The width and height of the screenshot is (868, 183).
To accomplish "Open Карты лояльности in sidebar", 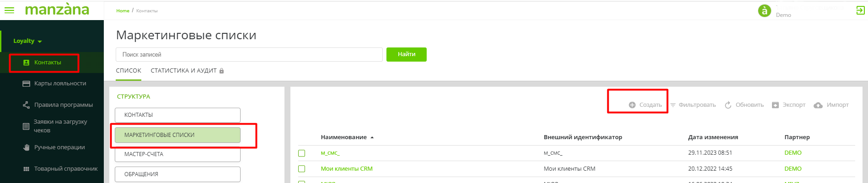I will coord(60,84).
